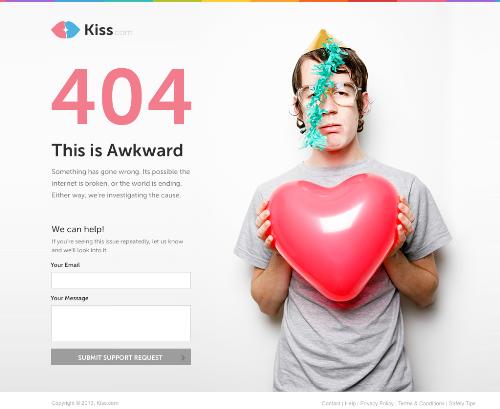Open the Privacy Policy footer link
This screenshot has height=409, width=500.
(377, 403)
